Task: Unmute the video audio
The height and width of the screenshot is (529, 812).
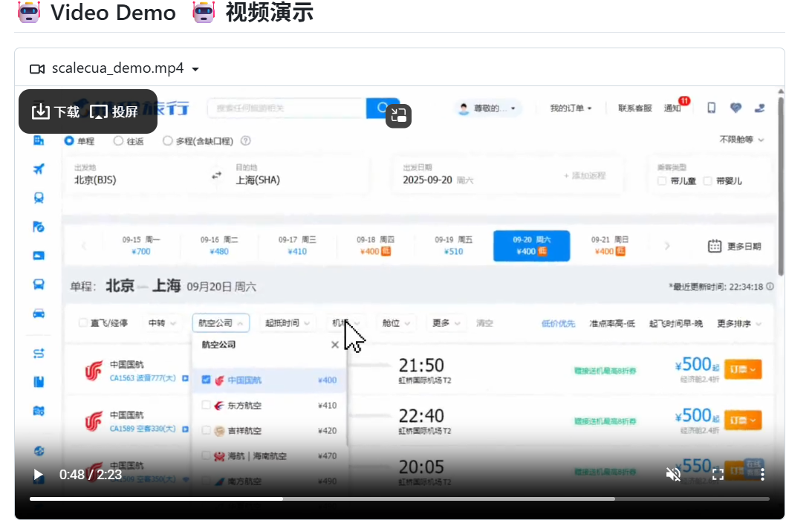Action: coord(673,474)
